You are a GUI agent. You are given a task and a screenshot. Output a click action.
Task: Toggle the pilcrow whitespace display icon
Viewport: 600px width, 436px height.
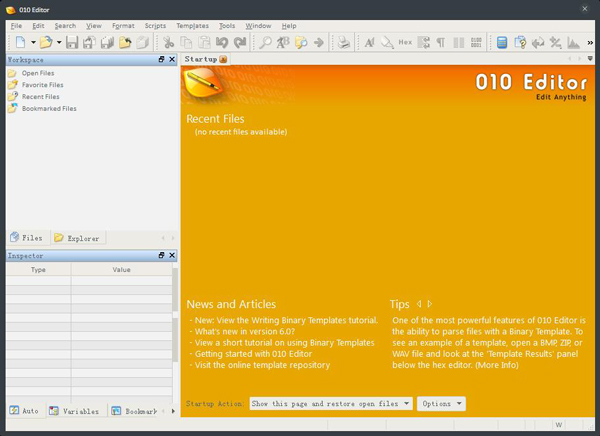click(x=441, y=42)
